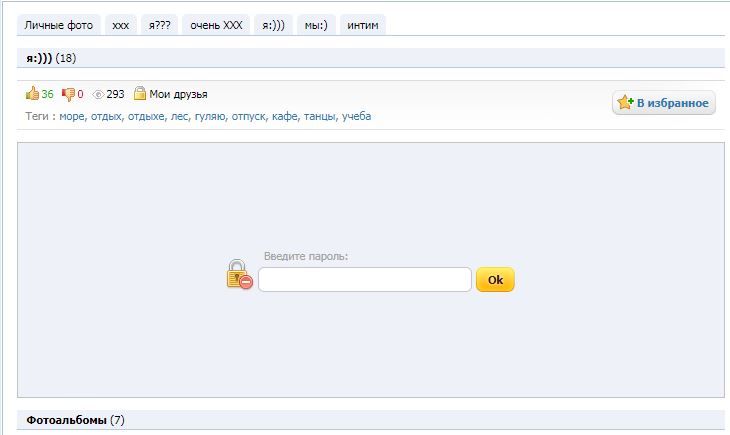Open the Личные фото tab
The height and width of the screenshot is (435, 730).
(58, 25)
